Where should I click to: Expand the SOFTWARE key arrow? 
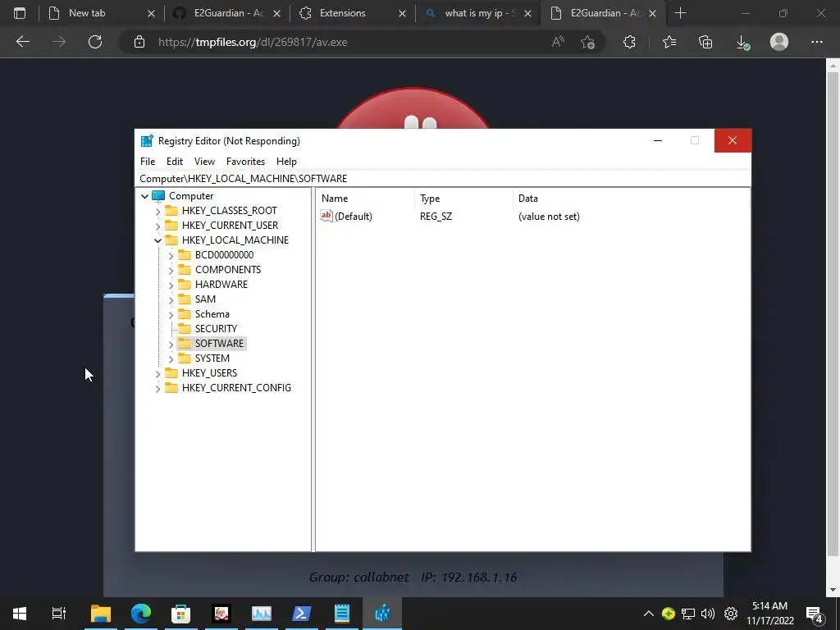tap(171, 344)
